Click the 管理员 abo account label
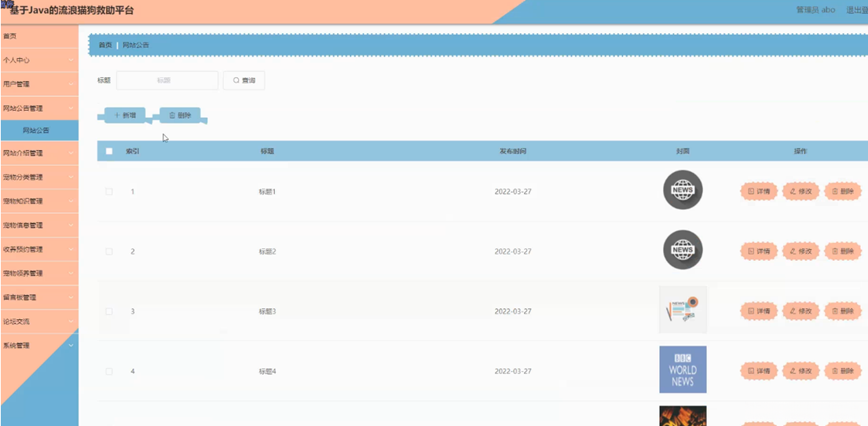 coord(815,10)
